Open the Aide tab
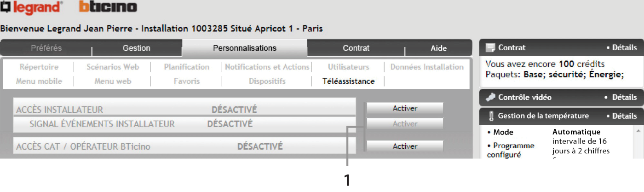The height and width of the screenshot is (192, 644). (438, 48)
